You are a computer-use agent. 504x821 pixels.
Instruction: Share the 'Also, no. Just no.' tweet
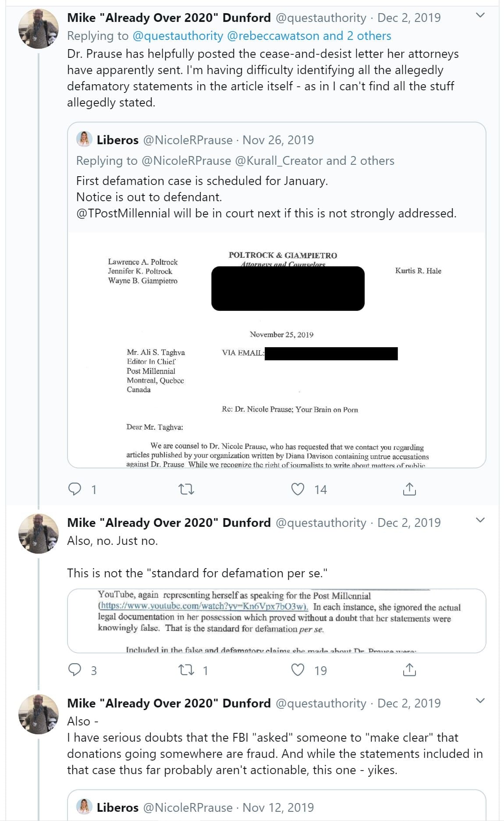[409, 670]
